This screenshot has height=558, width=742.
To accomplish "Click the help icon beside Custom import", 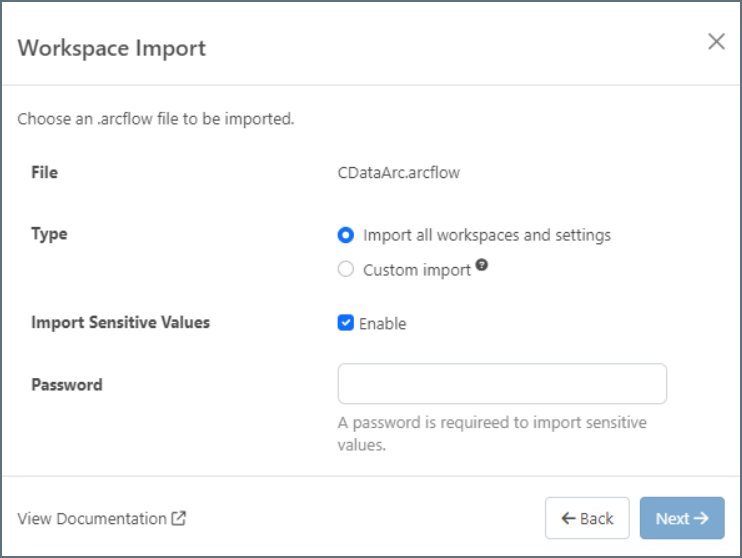I will pyautogui.click(x=482, y=266).
